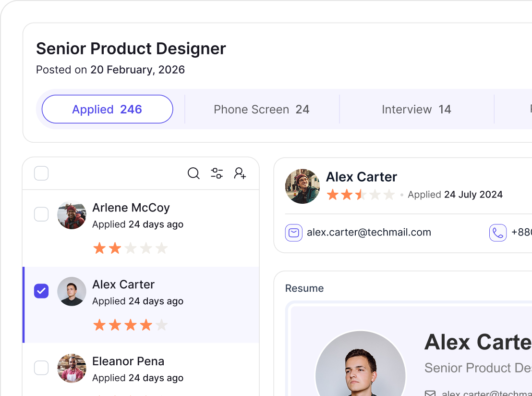Open the filter sliders icon

coord(217,173)
